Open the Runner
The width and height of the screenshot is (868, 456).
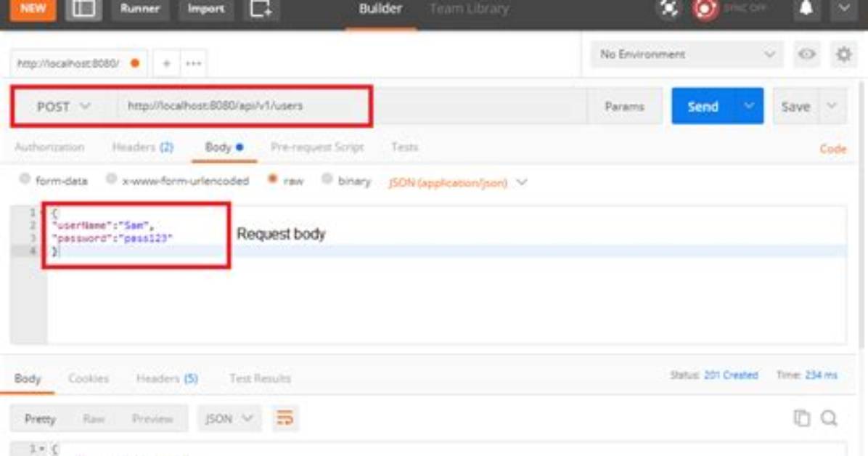tap(139, 9)
